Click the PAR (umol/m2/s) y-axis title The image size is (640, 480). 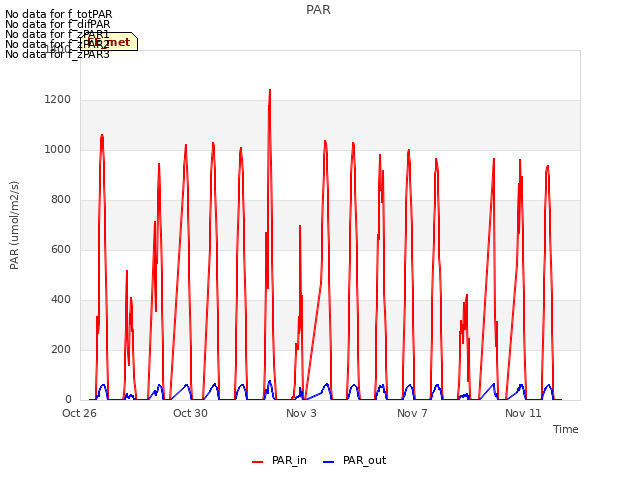[14, 225]
